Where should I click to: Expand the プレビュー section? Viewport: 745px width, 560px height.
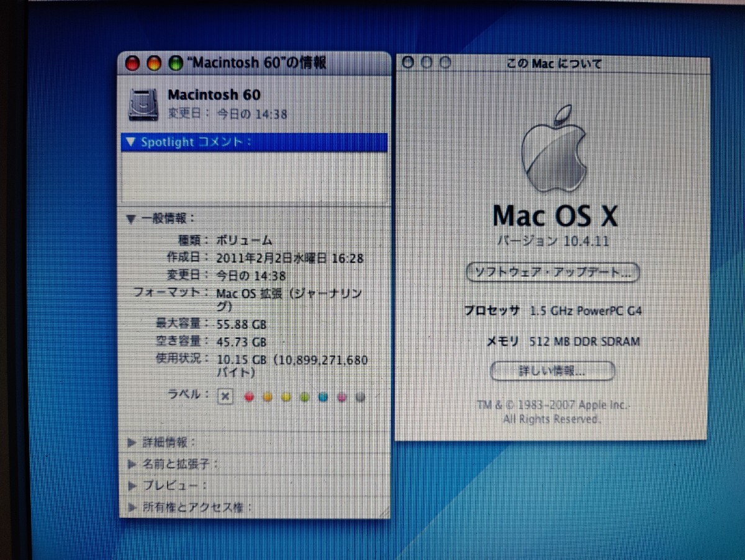click(x=131, y=485)
